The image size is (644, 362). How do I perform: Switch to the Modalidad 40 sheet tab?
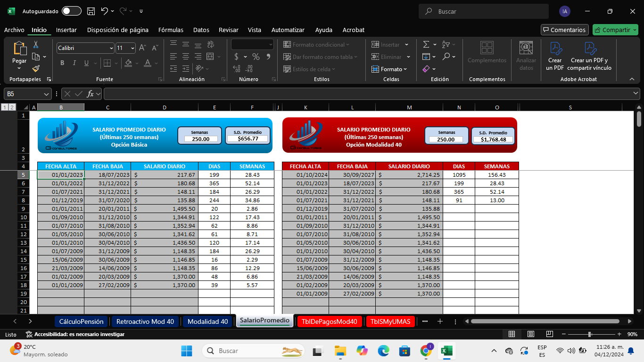[x=207, y=321]
